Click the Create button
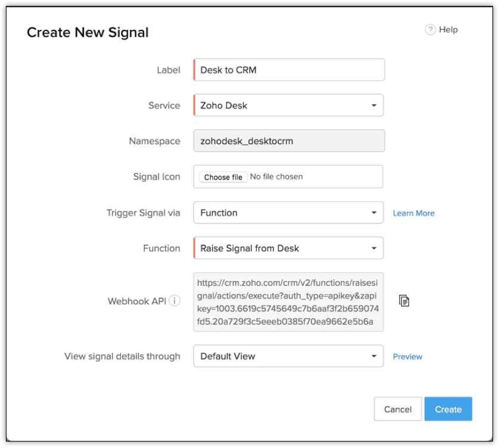This screenshot has width=499, height=448. pos(448,409)
